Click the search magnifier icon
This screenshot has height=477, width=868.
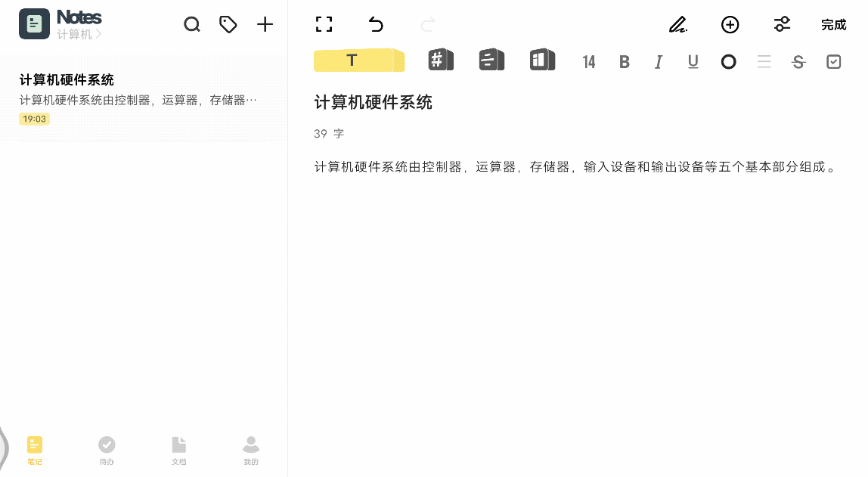[x=192, y=25]
